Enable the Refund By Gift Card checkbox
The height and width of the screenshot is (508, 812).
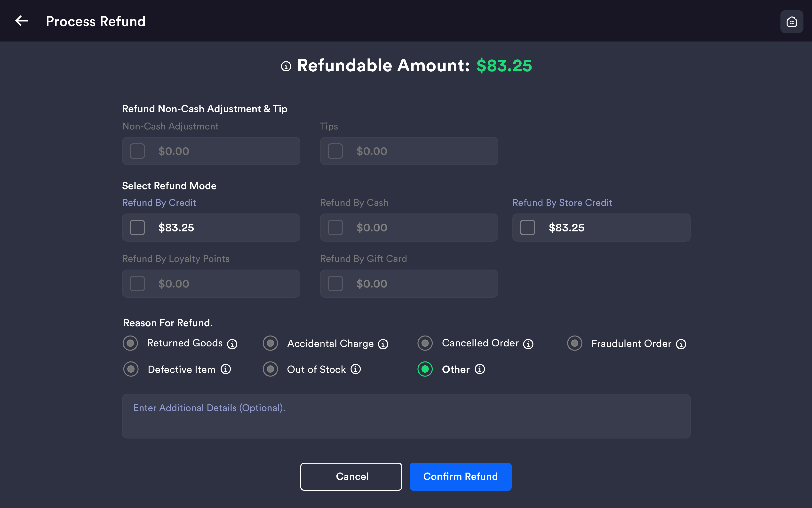(x=335, y=284)
